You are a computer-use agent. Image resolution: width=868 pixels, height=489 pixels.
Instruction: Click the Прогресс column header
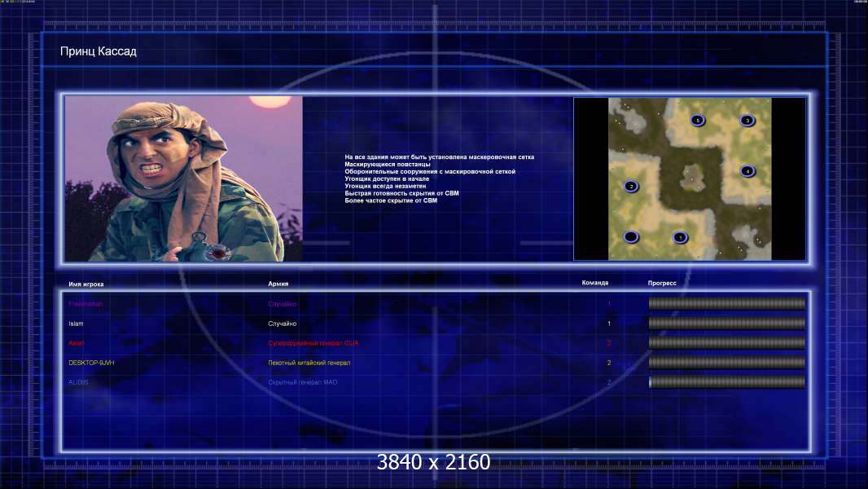pyautogui.click(x=662, y=283)
